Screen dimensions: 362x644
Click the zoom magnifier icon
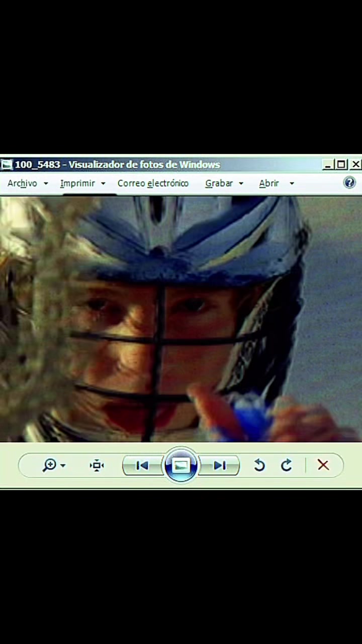pos(49,465)
